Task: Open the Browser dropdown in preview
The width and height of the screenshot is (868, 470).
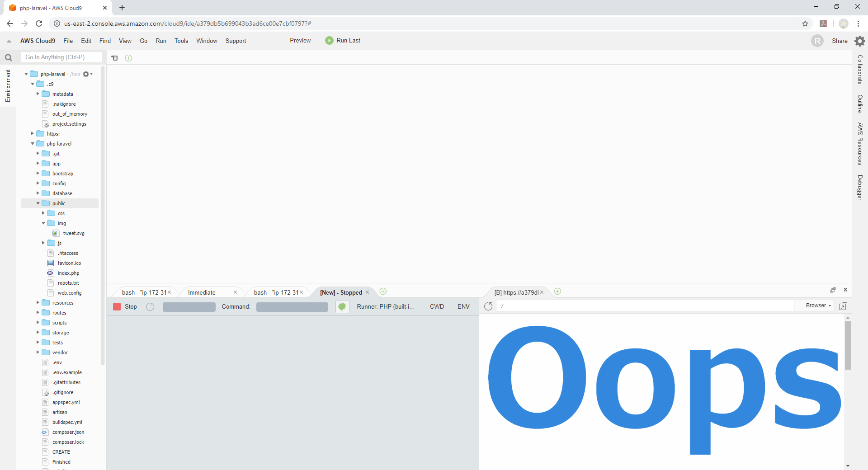Action: point(818,306)
